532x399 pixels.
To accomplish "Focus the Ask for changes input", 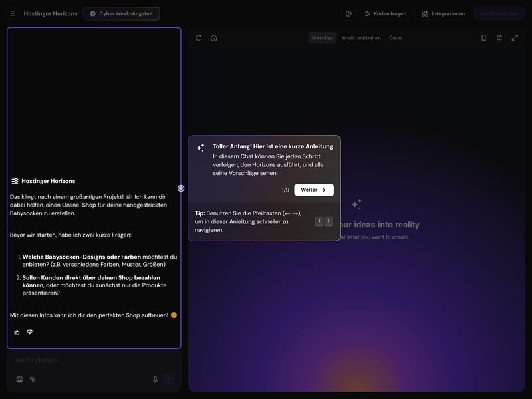I will [94, 360].
